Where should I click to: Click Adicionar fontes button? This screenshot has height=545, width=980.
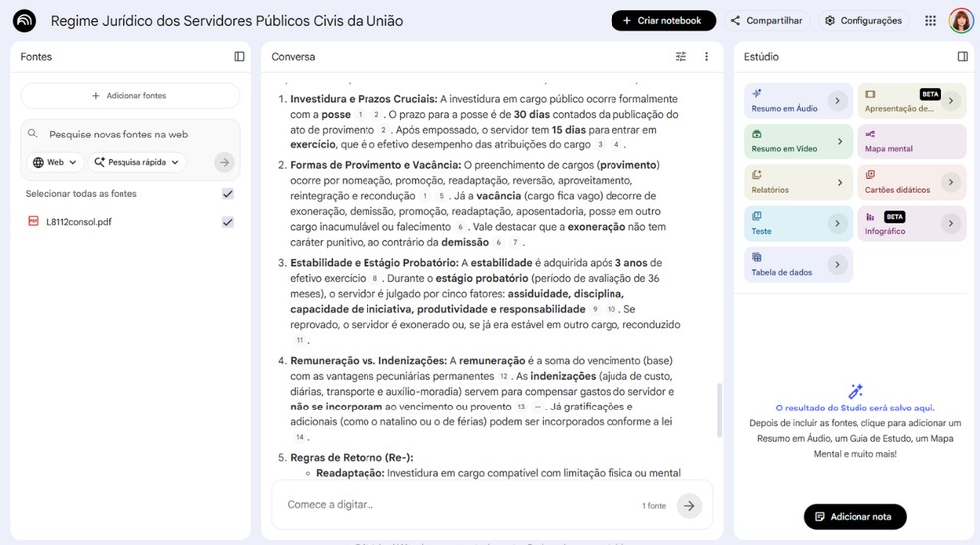130,95
